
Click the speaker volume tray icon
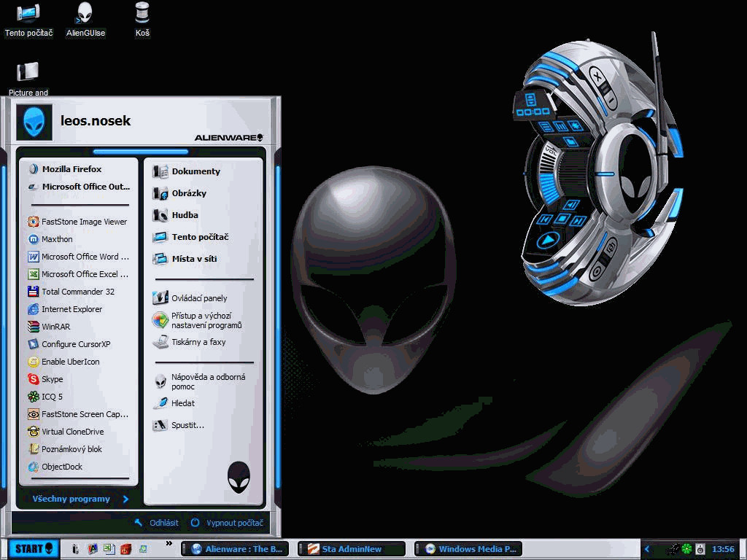click(x=700, y=549)
